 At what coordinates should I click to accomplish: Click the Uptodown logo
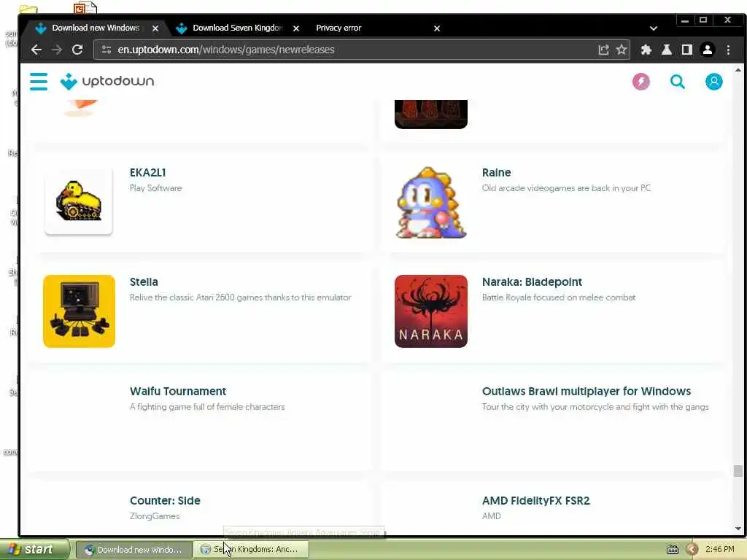[x=107, y=82]
